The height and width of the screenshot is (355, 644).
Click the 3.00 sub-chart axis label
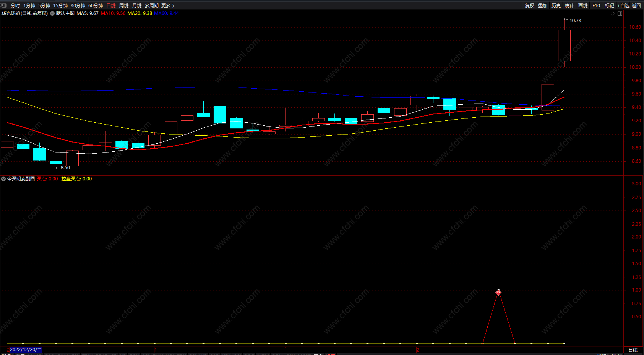coord(636,184)
